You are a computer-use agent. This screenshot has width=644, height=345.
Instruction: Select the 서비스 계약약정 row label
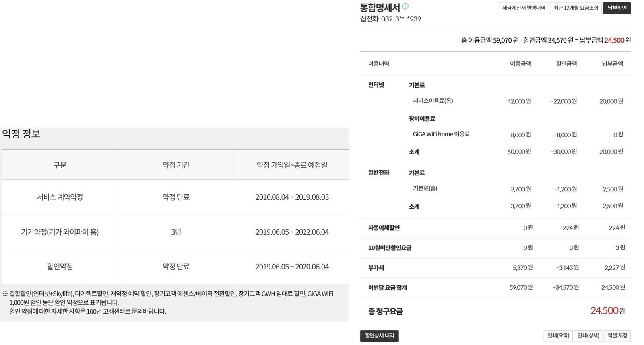tap(60, 197)
